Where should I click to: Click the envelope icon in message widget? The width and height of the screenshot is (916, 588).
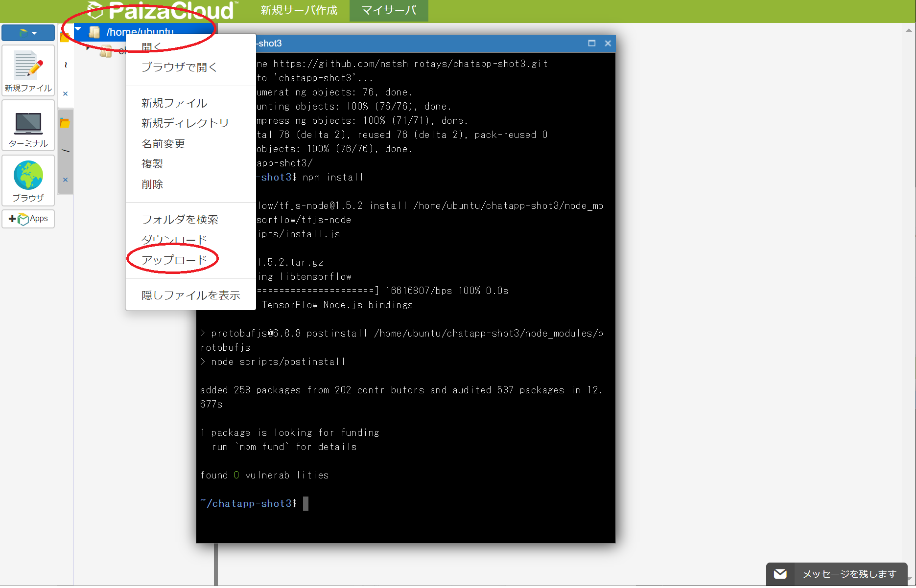[x=780, y=574]
